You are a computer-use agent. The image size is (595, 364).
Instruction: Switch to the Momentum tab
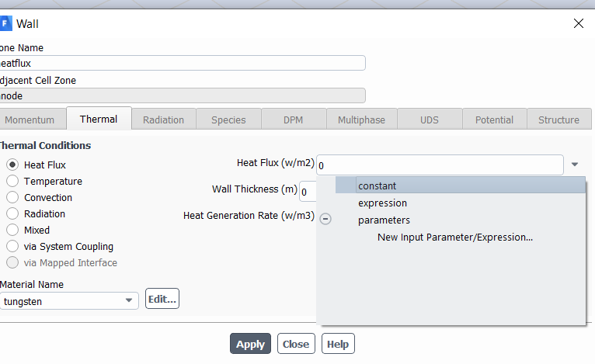(30, 120)
